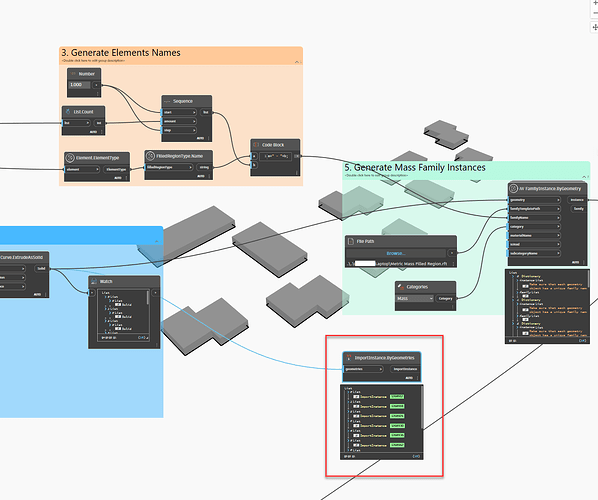Click the FamilyInstance.ByGeometry node icon

[513, 188]
